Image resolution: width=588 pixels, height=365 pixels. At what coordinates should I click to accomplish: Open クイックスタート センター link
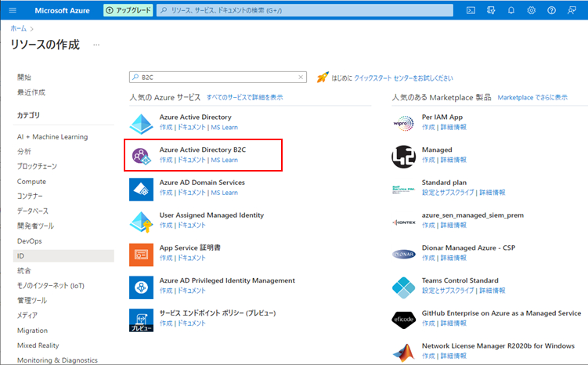403,78
